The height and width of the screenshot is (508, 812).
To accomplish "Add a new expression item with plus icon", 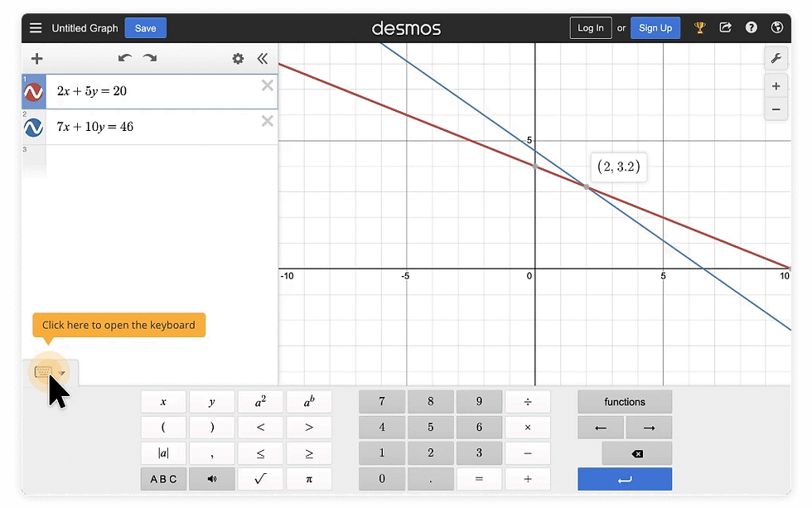I will click(x=36, y=59).
